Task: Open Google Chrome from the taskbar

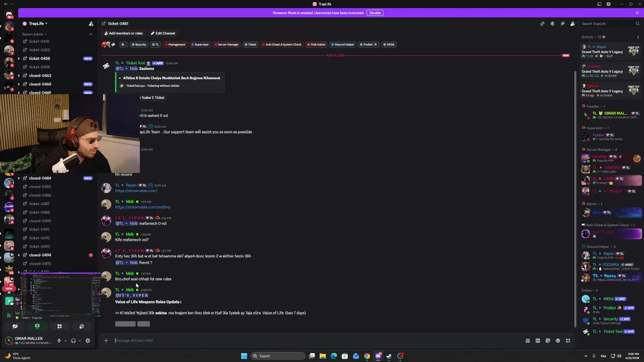Action: tap(367, 356)
